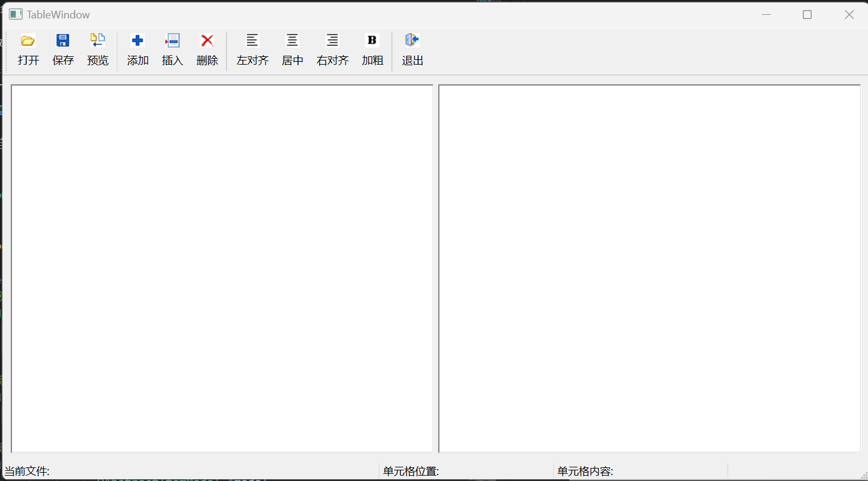Apply 右对齐 right alignment

tap(333, 41)
